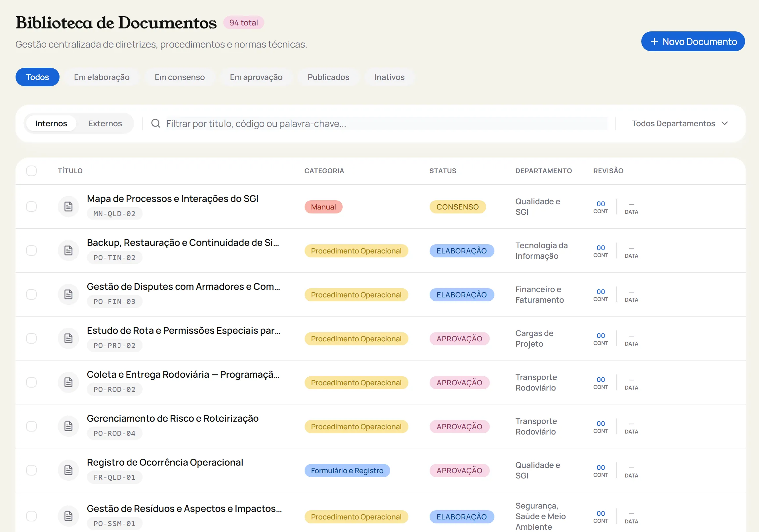The image size is (759, 532).
Task: Click document icon beside PO-TIN-02
Action: pos(68,250)
